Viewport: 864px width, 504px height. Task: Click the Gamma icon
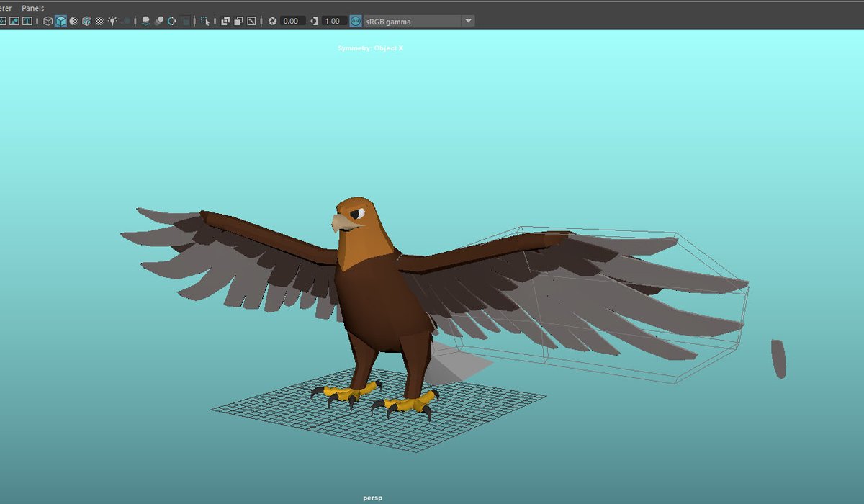click(x=314, y=21)
